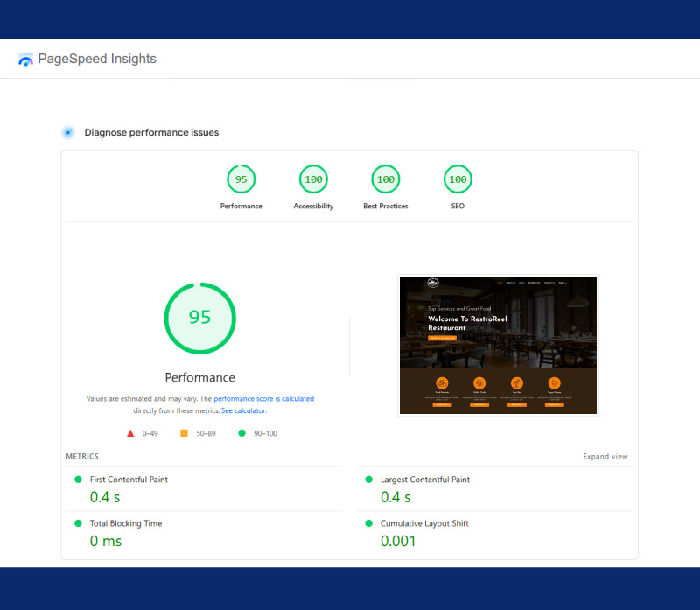700x610 pixels.
Task: Switch to the Accessibility section label
Action: pyautogui.click(x=313, y=206)
